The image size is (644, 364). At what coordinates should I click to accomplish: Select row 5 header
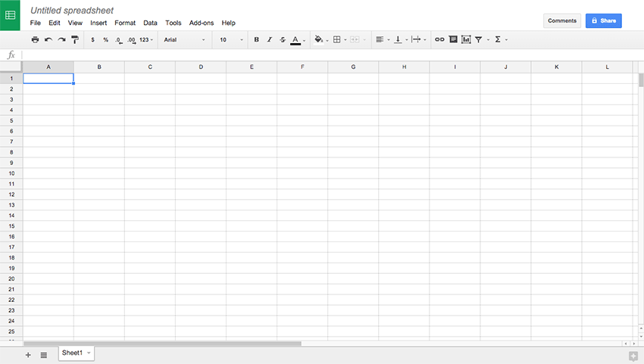(11, 120)
